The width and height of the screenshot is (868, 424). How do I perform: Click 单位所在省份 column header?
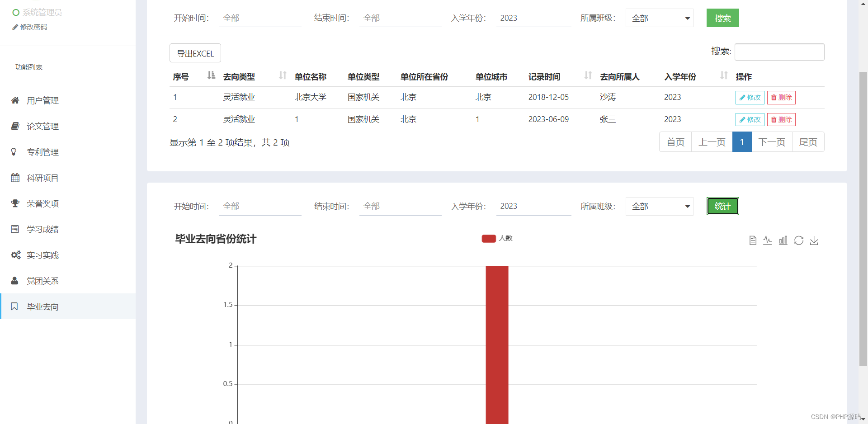tap(424, 77)
